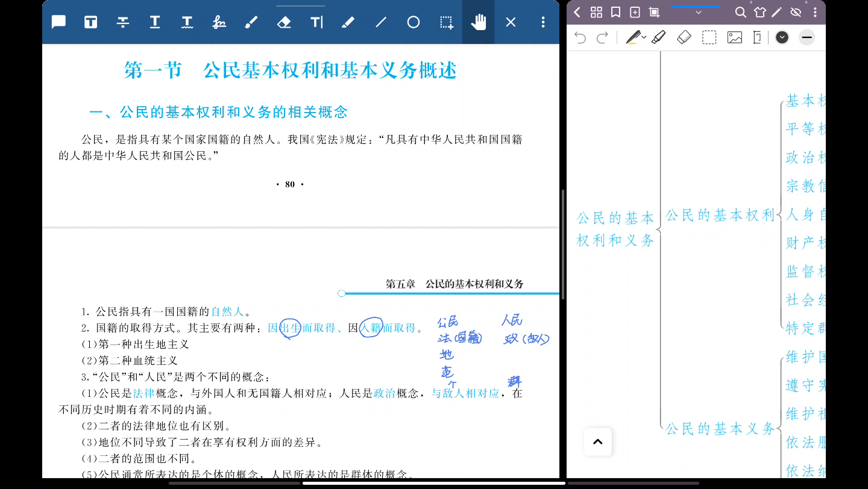Click the blue word 法律 in item (1)
This screenshot has width=868, height=489.
(x=144, y=393)
